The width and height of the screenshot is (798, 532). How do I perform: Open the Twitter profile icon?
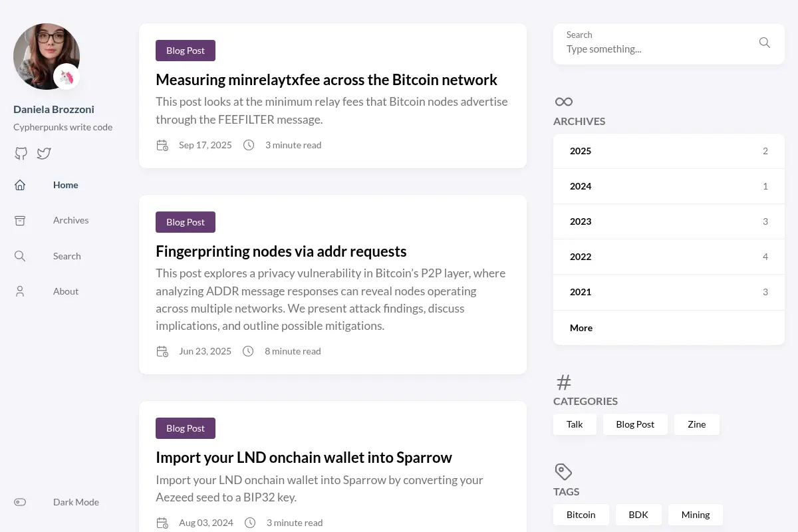[44, 154]
